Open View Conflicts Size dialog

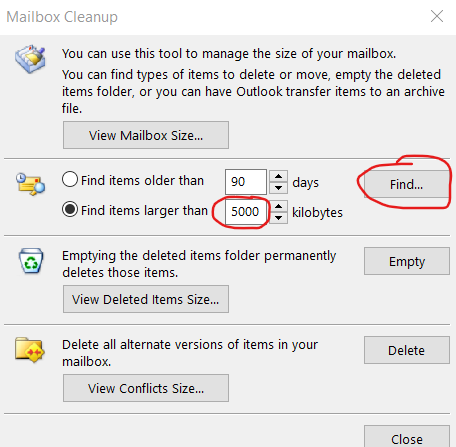(x=146, y=388)
